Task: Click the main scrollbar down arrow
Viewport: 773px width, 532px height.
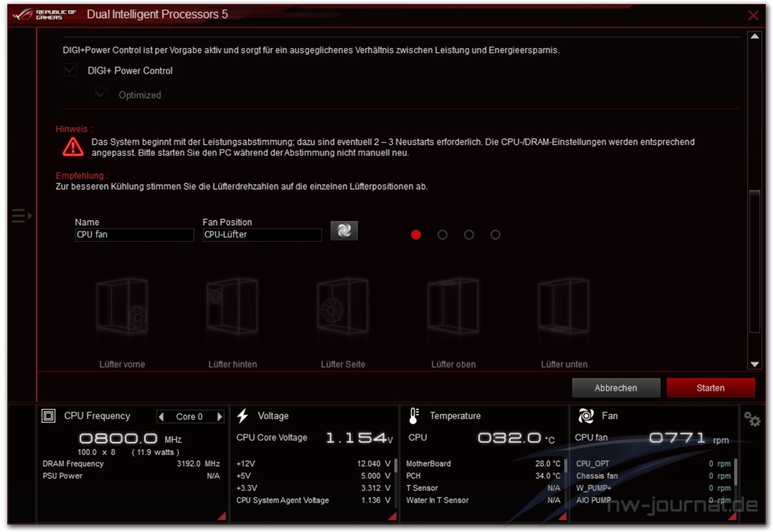Action: pos(755,365)
